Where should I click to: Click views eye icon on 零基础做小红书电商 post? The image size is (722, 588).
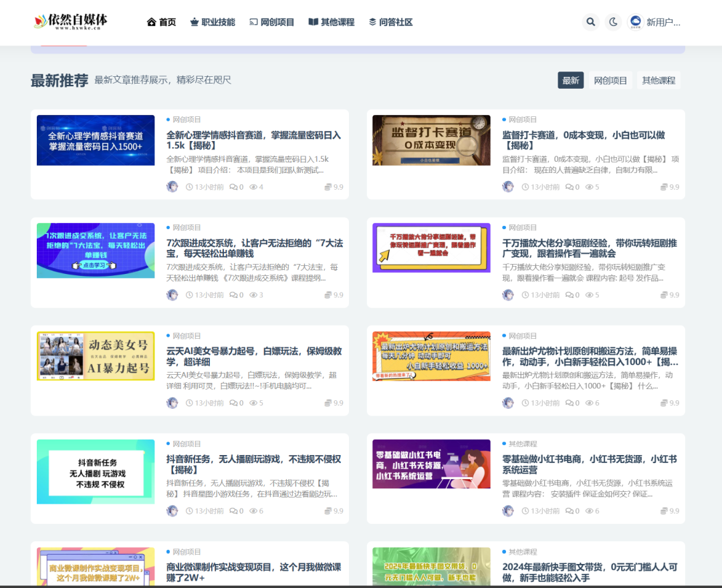(589, 511)
